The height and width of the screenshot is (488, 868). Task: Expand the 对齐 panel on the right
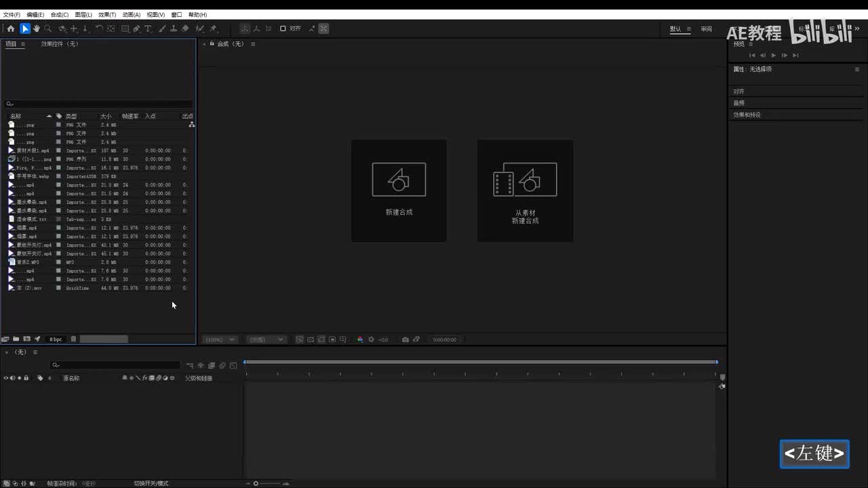(x=738, y=91)
